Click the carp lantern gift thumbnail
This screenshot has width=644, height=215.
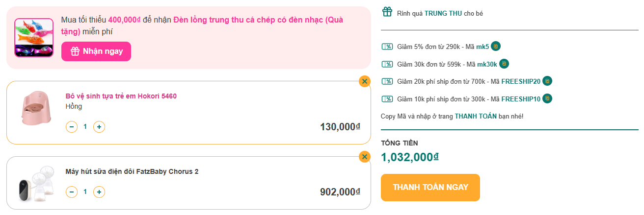point(34,38)
